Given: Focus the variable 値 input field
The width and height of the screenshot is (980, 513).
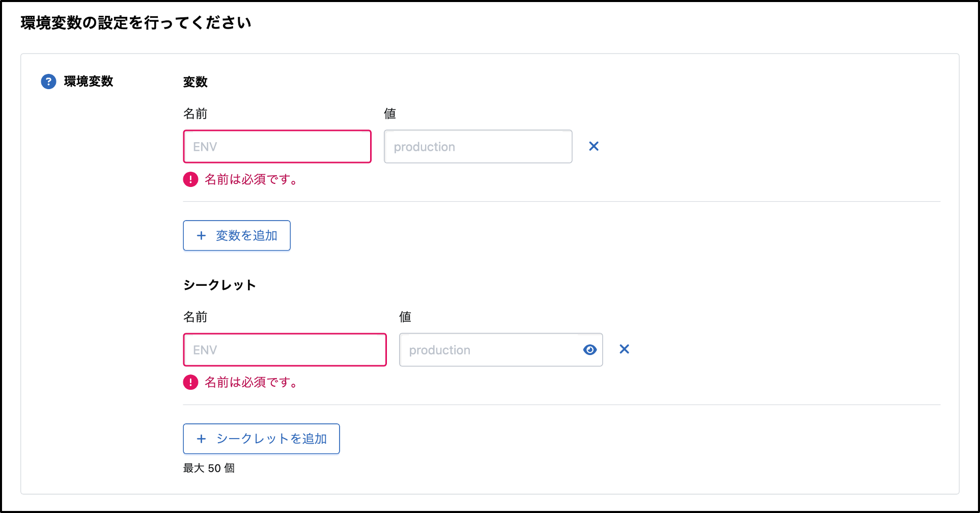Looking at the screenshot, I should click(x=478, y=147).
